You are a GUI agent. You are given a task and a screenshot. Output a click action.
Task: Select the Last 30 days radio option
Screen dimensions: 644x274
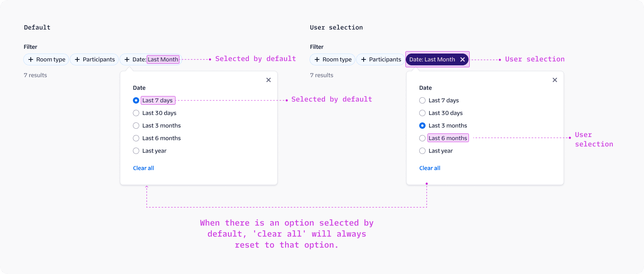click(x=136, y=113)
